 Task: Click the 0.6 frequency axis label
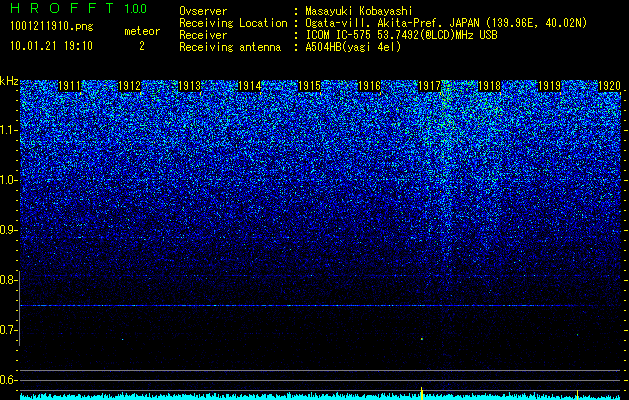tap(8, 380)
